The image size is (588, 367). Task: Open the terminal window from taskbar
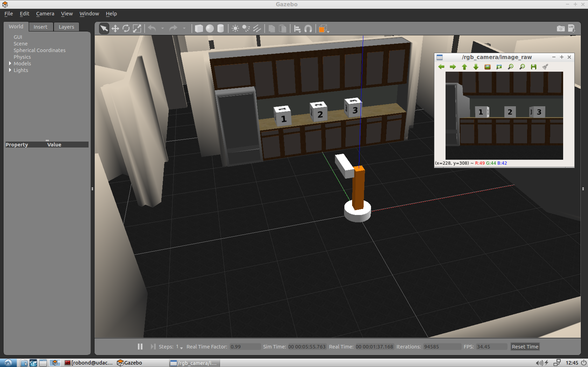(89, 363)
